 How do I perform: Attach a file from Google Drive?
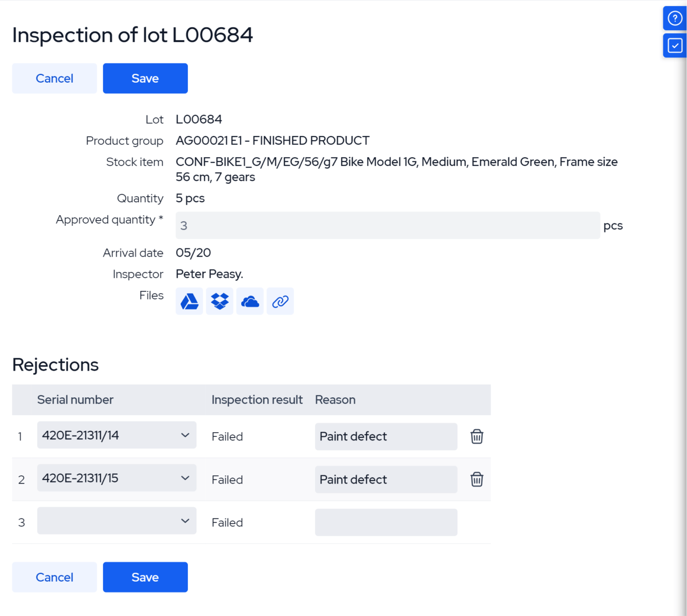pyautogui.click(x=189, y=301)
